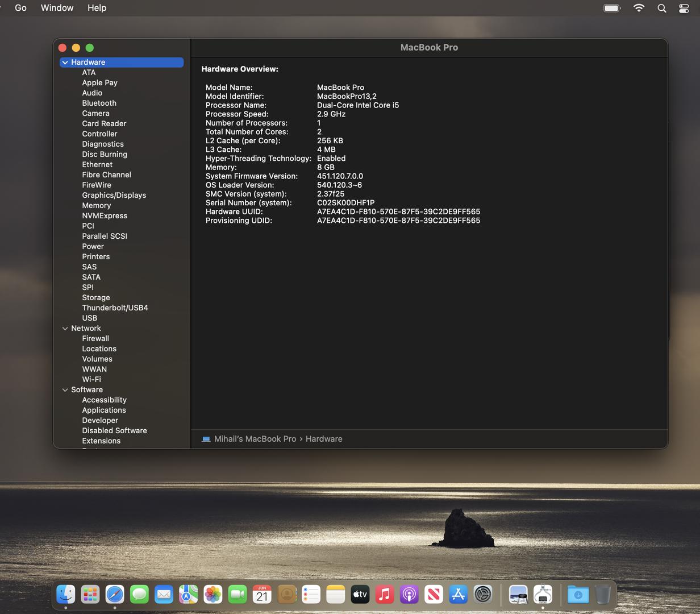Click Hardware in the path bar
This screenshot has height=614, width=700.
click(324, 439)
